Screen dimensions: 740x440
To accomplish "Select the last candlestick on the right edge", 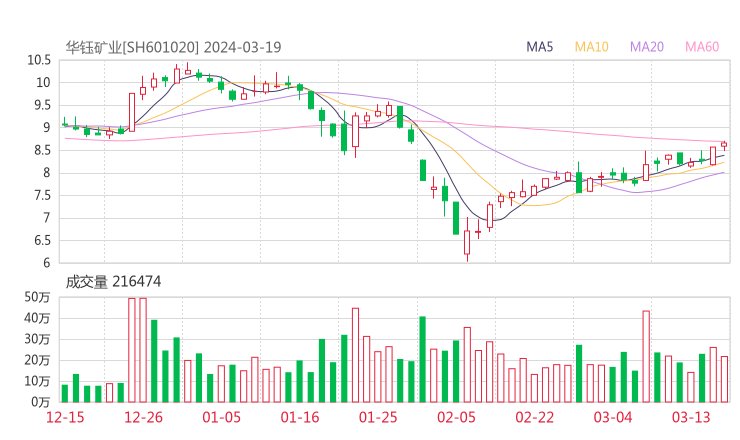I will pos(724,145).
